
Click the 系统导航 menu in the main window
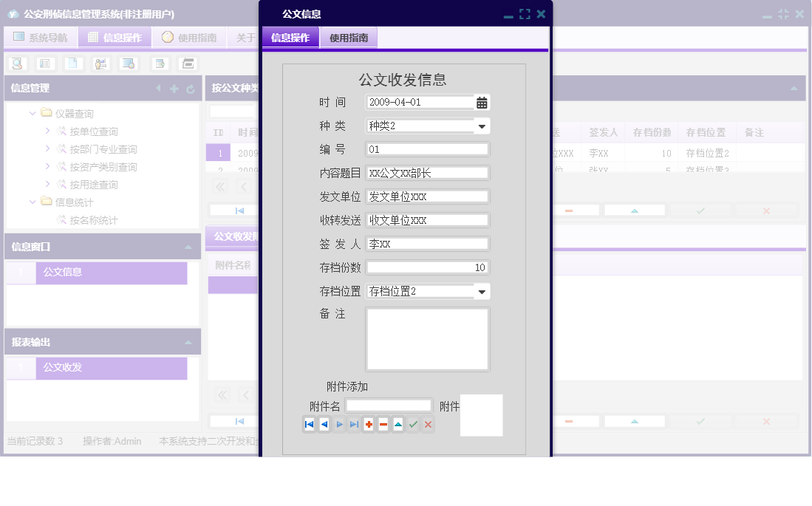point(41,36)
